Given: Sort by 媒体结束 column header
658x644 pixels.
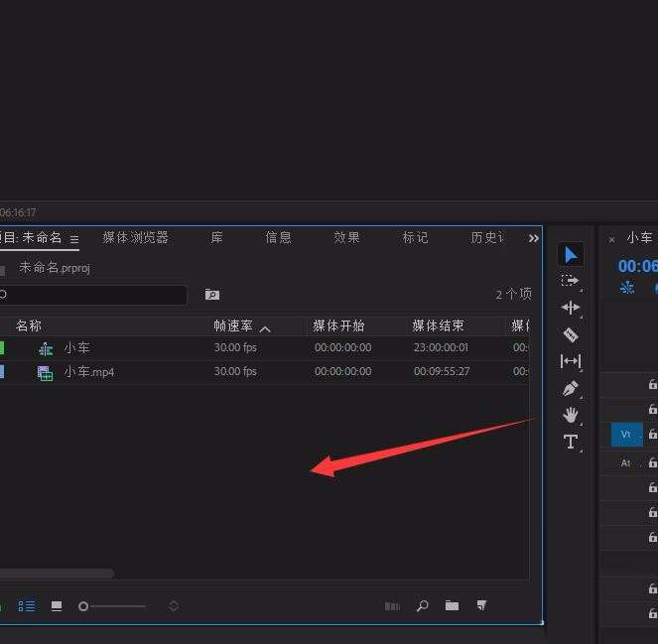Looking at the screenshot, I should click(x=438, y=326).
